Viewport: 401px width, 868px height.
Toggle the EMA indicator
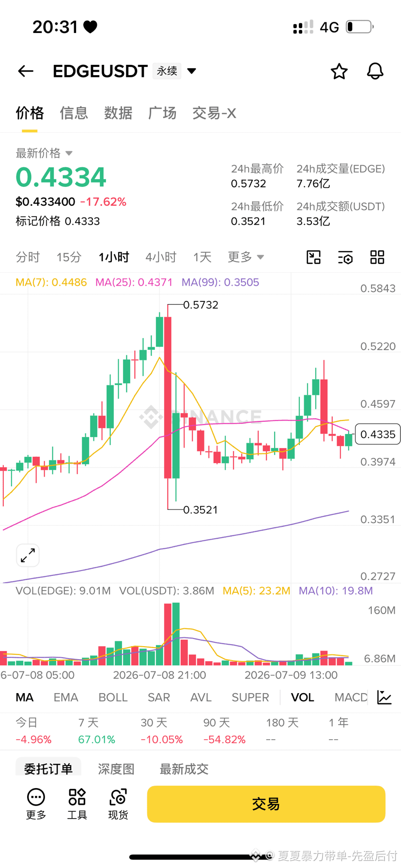pyautogui.click(x=66, y=697)
